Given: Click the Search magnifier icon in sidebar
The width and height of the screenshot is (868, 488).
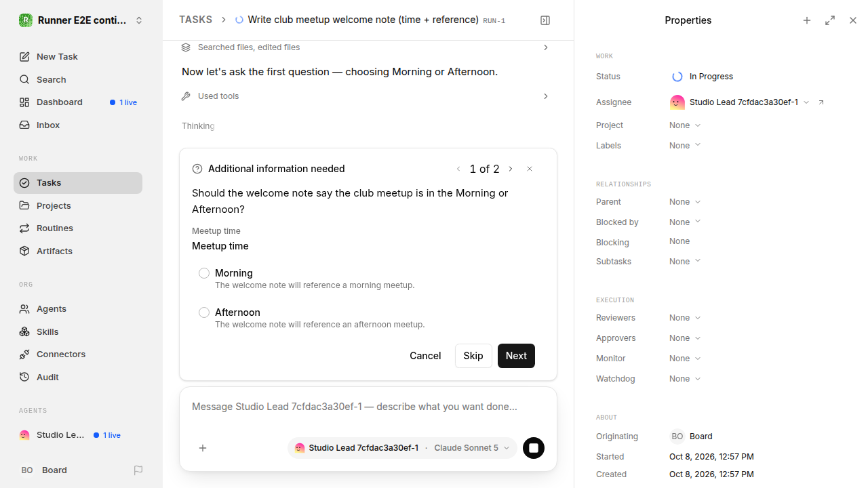Looking at the screenshot, I should 24,80.
